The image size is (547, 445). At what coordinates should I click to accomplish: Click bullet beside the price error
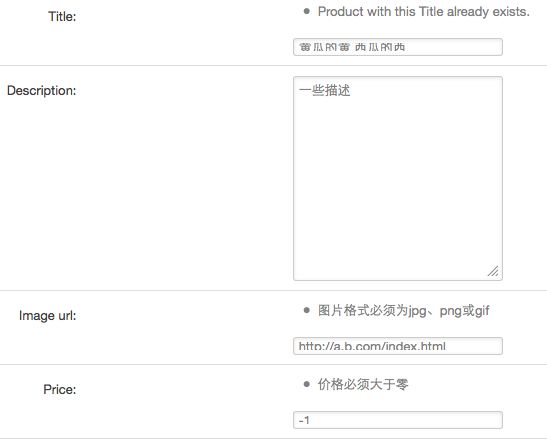(x=307, y=384)
